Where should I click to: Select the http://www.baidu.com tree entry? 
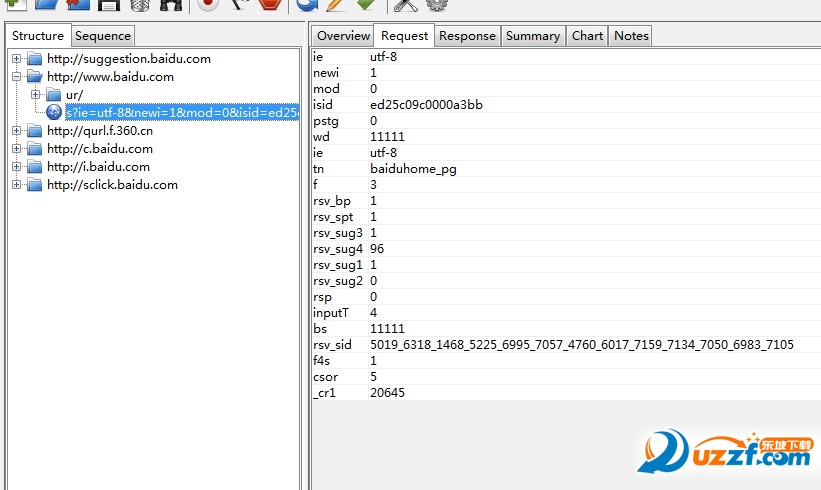pos(110,76)
